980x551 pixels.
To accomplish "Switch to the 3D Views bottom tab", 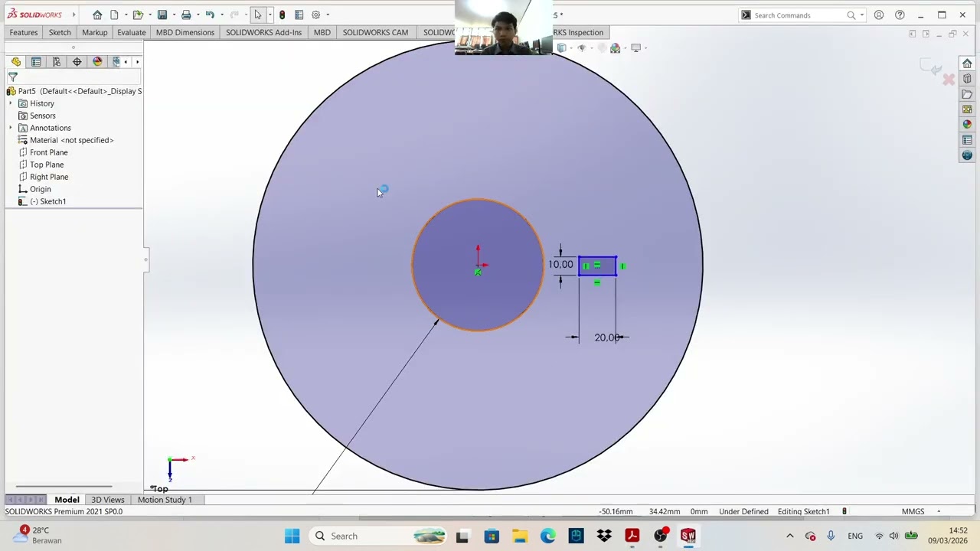I will 107,500.
